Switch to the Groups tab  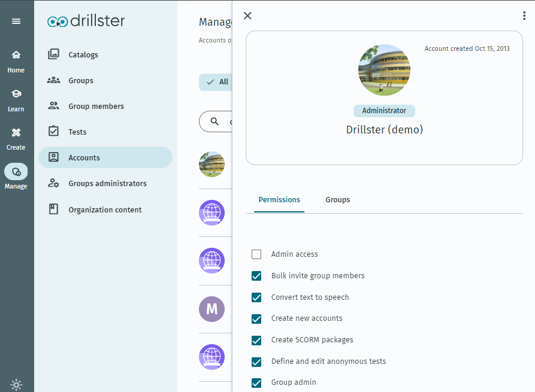coord(337,199)
